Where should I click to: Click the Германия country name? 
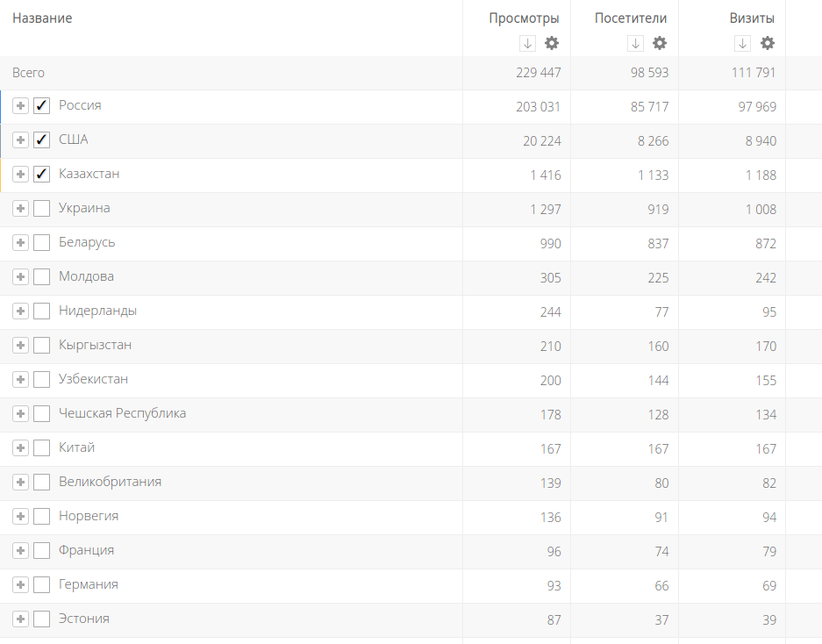(88, 584)
